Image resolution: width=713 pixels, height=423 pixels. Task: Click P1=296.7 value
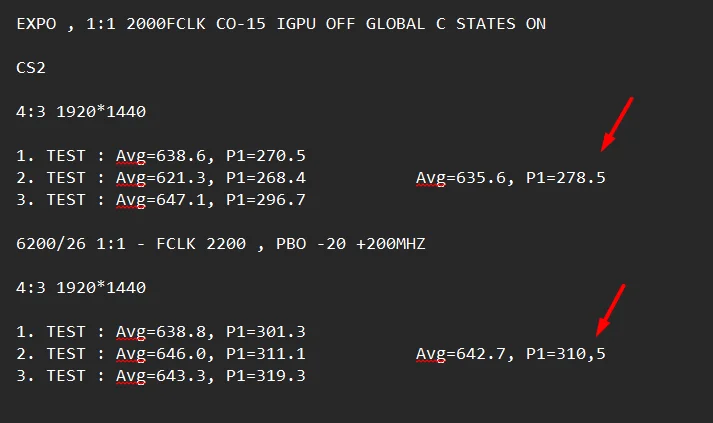pyautogui.click(x=266, y=200)
